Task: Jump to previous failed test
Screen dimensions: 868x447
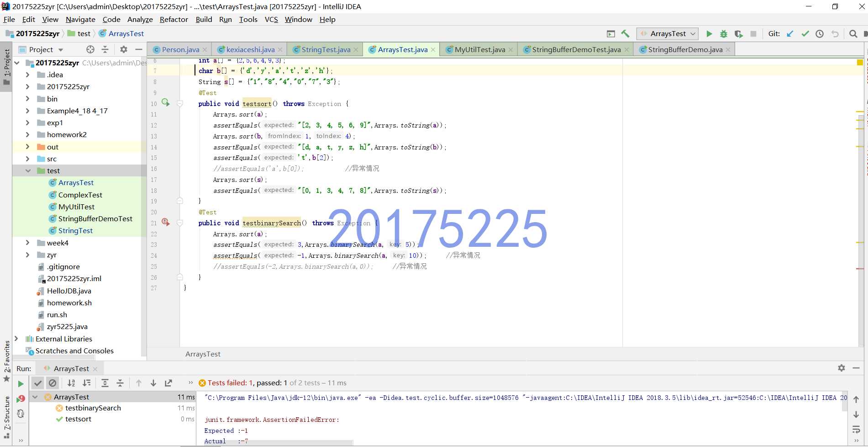Action: (x=139, y=383)
